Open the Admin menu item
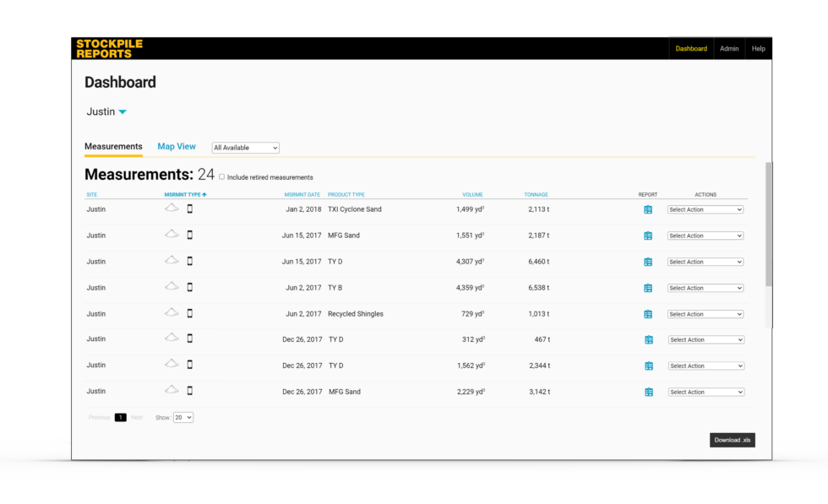The width and height of the screenshot is (828, 504). pyautogui.click(x=728, y=49)
